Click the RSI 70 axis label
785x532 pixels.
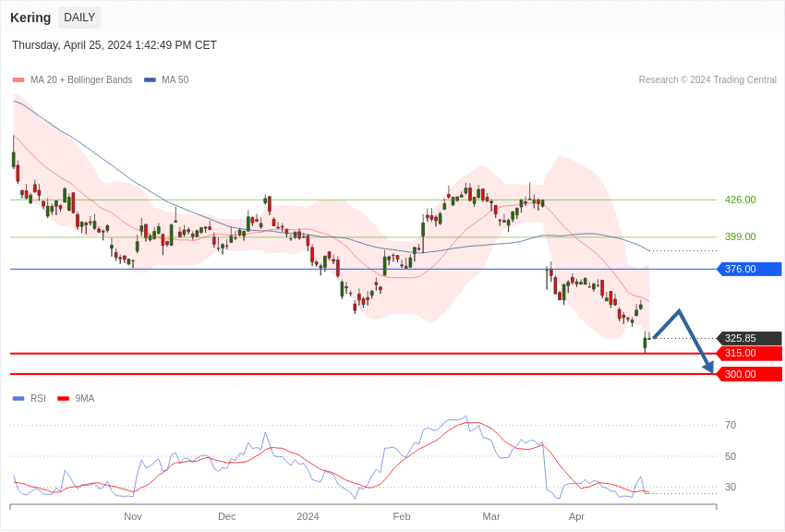[x=731, y=425]
